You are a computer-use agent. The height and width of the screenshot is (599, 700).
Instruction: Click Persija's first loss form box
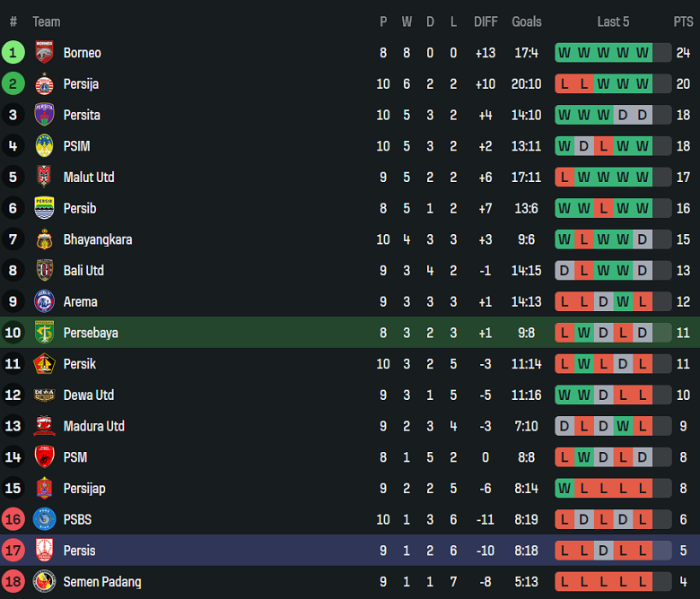click(564, 84)
